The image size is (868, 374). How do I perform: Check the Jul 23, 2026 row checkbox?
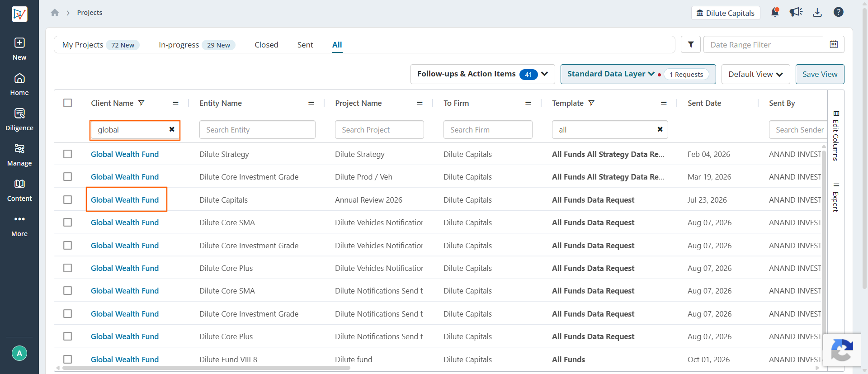click(68, 200)
